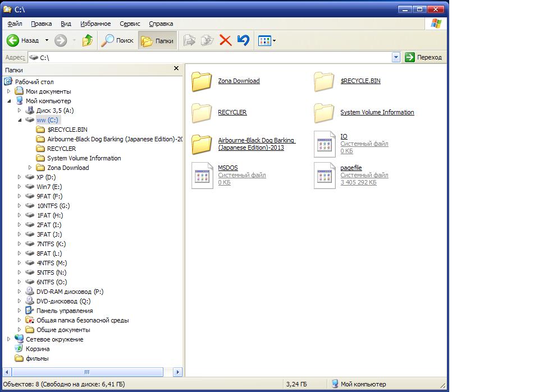539x392 pixels.
Task: Close the Папки folders pane
Action: 176,68
